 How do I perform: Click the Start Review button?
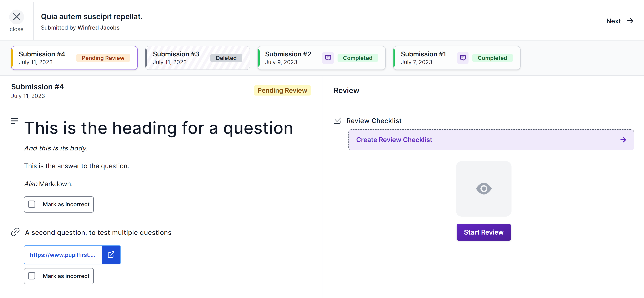point(483,232)
